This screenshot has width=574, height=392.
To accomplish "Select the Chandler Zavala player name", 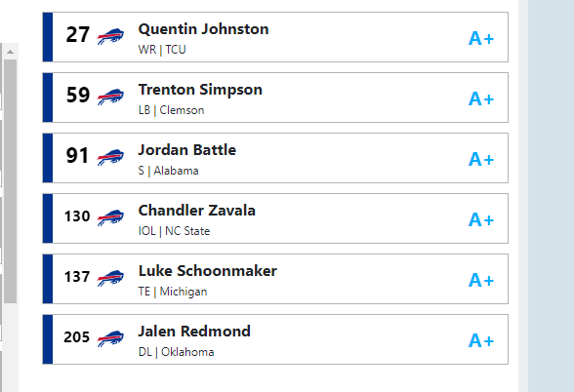I will [x=196, y=211].
